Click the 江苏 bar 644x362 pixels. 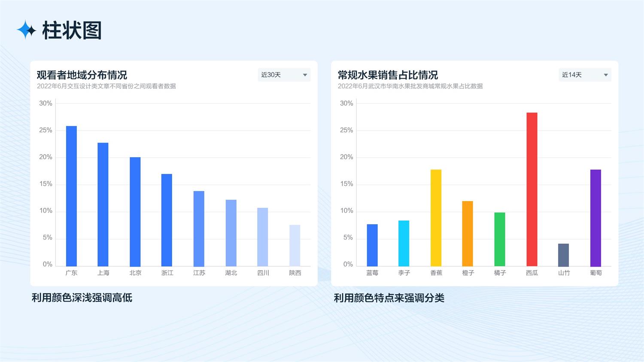199,228
